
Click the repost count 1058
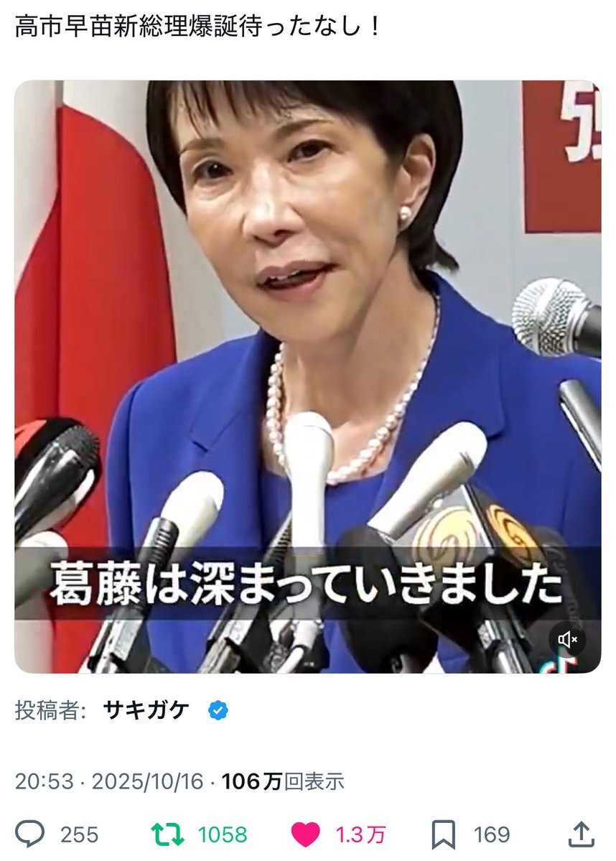click(223, 834)
